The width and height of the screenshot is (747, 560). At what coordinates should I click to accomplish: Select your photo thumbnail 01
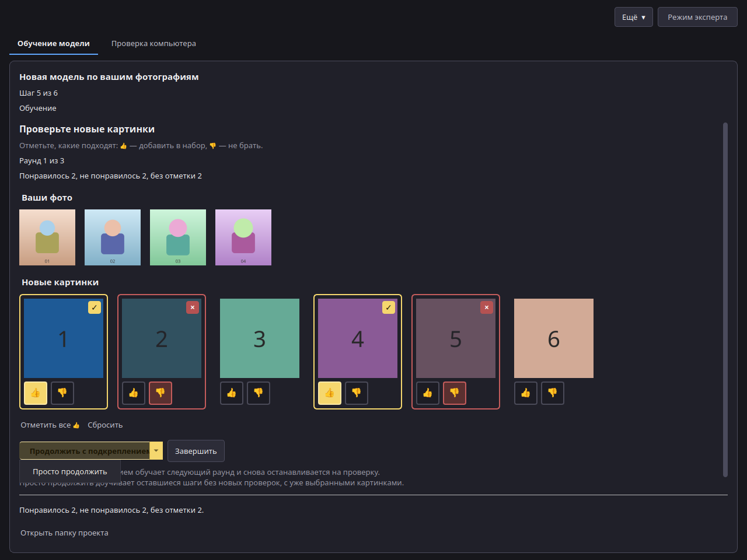coord(47,237)
